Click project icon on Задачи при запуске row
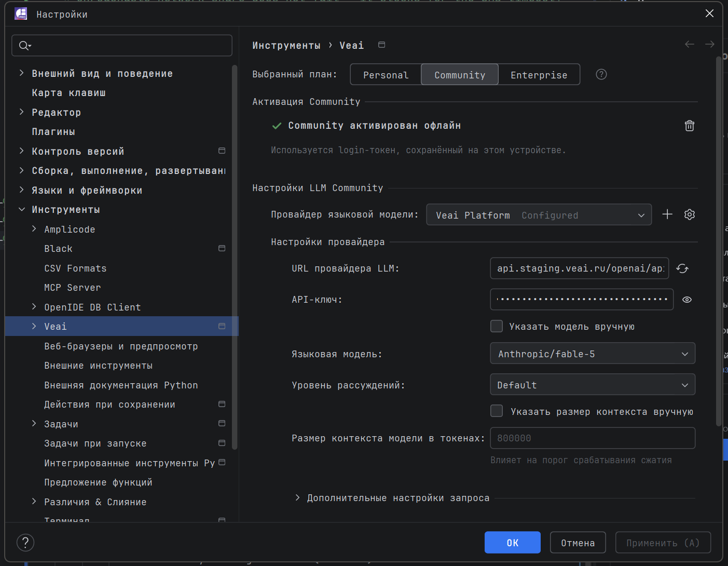Viewport: 728px width, 566px height. 222,443
